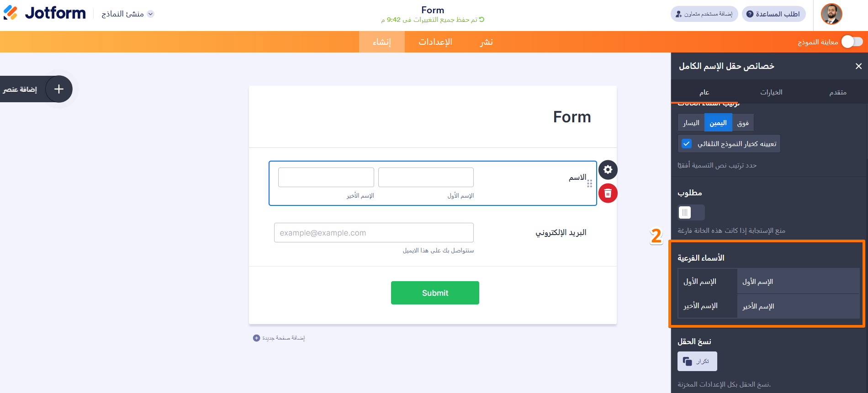
Task: Expand the form builder dropdown
Action: point(151,14)
